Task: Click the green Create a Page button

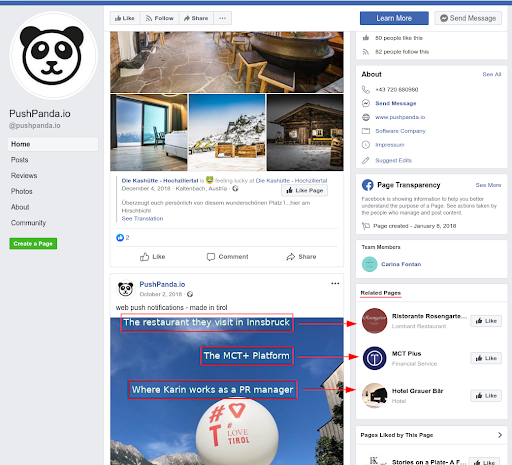Action: [x=33, y=244]
